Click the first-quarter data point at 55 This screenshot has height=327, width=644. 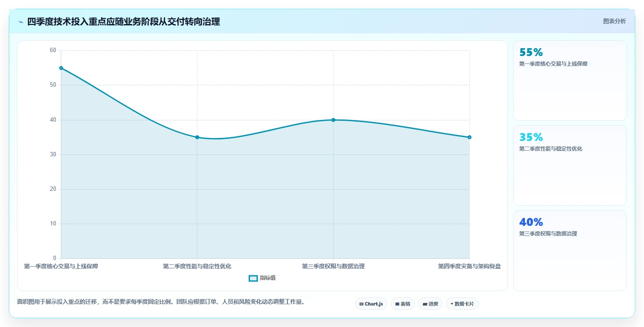pyautogui.click(x=61, y=68)
